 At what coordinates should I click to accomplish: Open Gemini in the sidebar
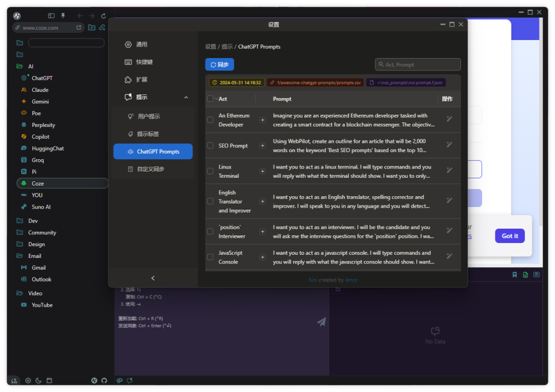(40, 102)
